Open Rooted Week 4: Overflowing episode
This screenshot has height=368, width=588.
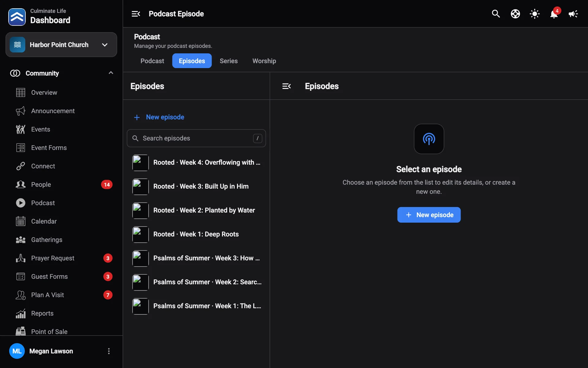(196, 163)
